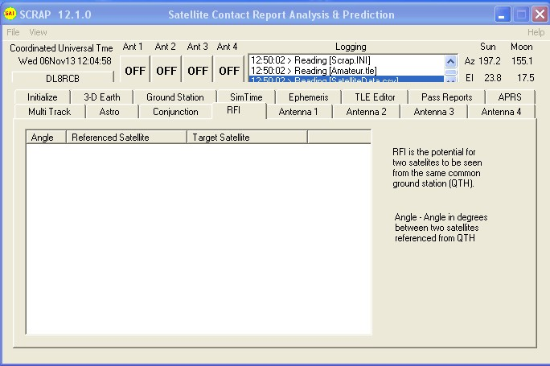Click the Moon elevation value 17.5
The height and width of the screenshot is (366, 550).
click(x=525, y=78)
